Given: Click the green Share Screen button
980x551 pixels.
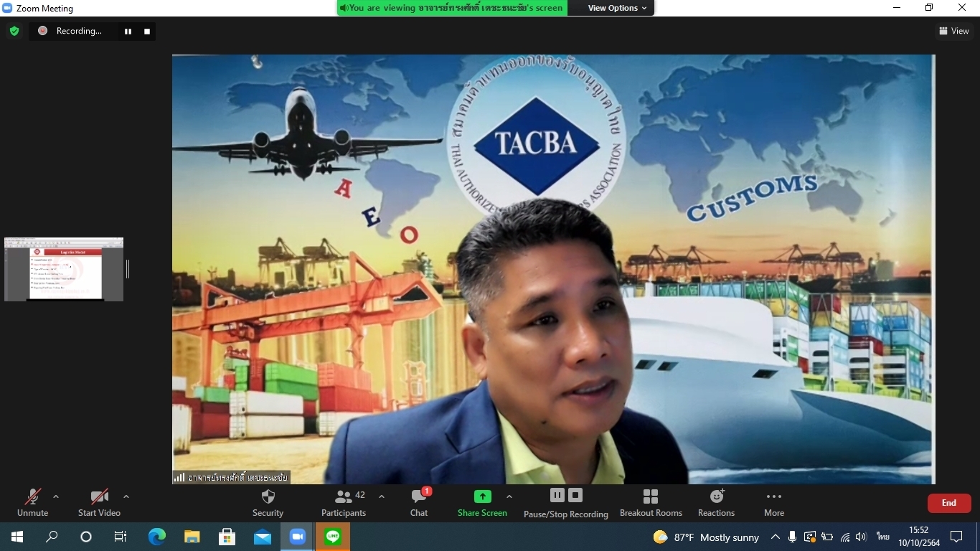Looking at the screenshot, I should [x=482, y=502].
